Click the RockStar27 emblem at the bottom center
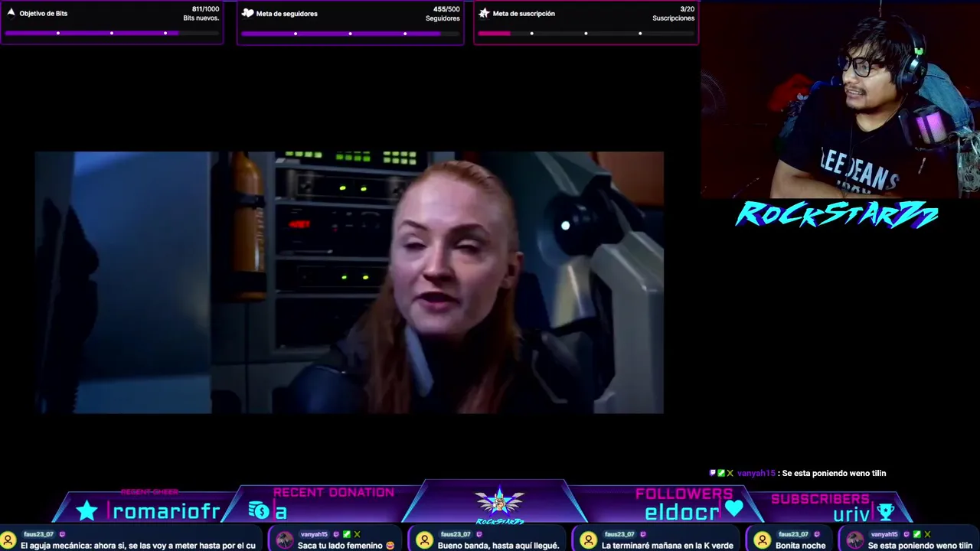 pos(499,504)
